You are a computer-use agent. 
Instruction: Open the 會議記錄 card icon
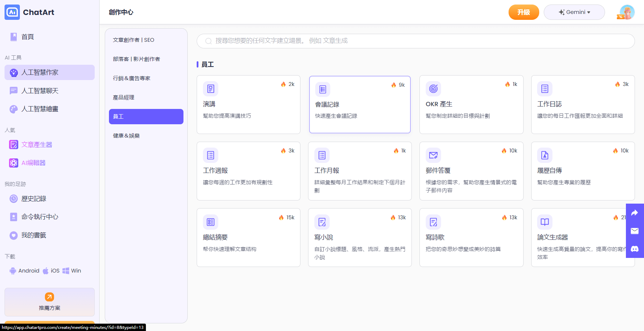click(323, 89)
